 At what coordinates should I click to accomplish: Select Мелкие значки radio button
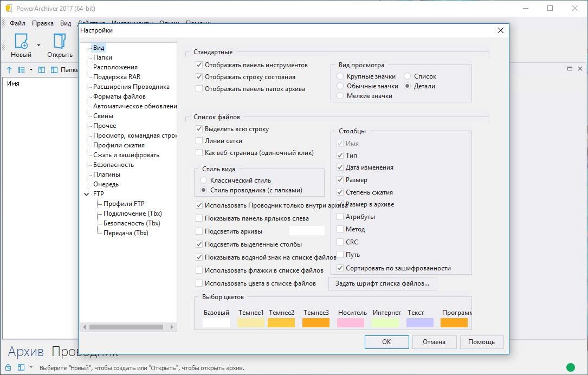pos(340,95)
